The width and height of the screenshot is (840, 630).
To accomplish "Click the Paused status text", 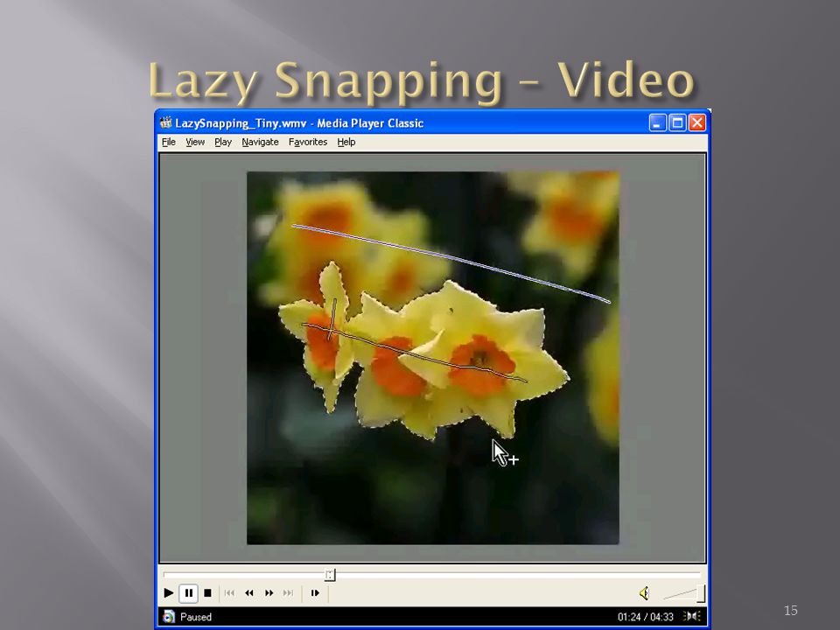I will [196, 617].
